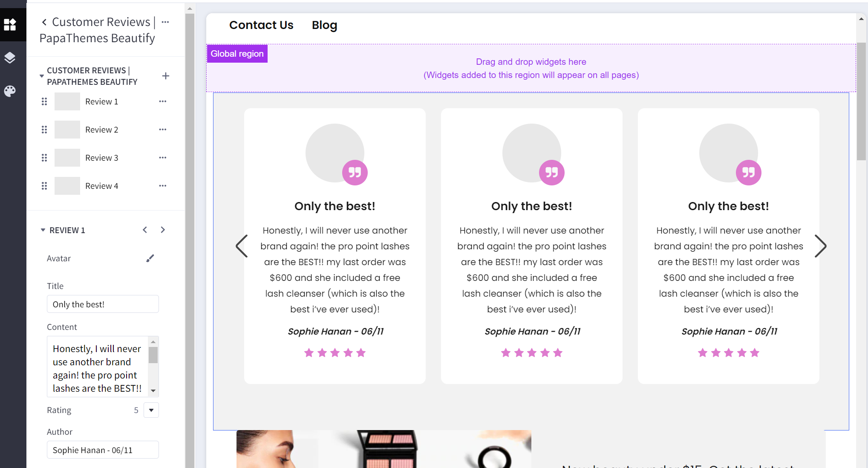Click the settings gear icon in left sidebar
Screen dimensions: 868x468
(10, 90)
